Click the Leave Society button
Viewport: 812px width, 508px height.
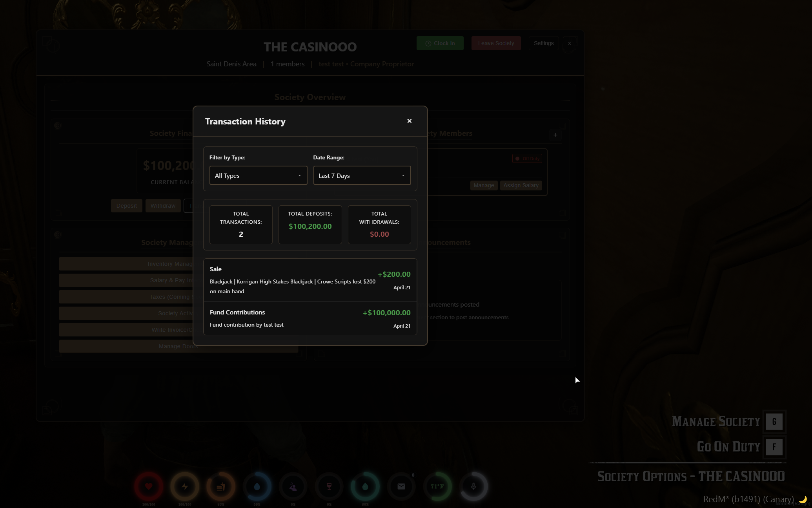pyautogui.click(x=496, y=43)
